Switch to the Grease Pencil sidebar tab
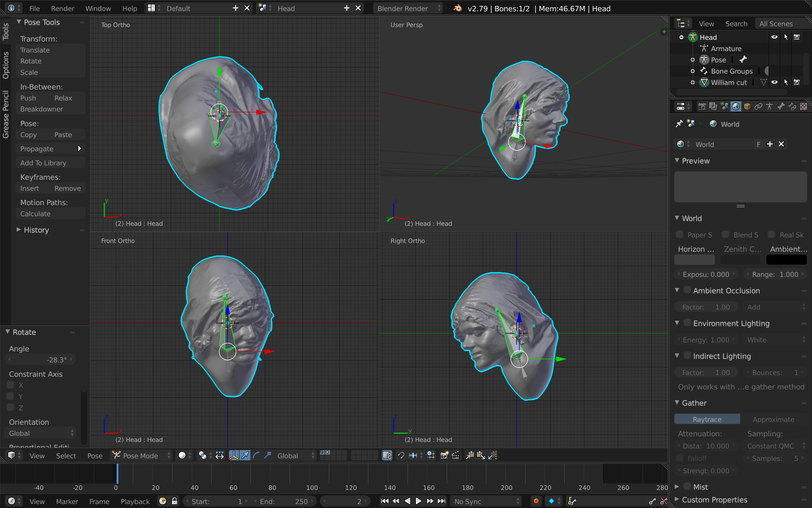Screen dimensions: 812x508 [6, 114]
